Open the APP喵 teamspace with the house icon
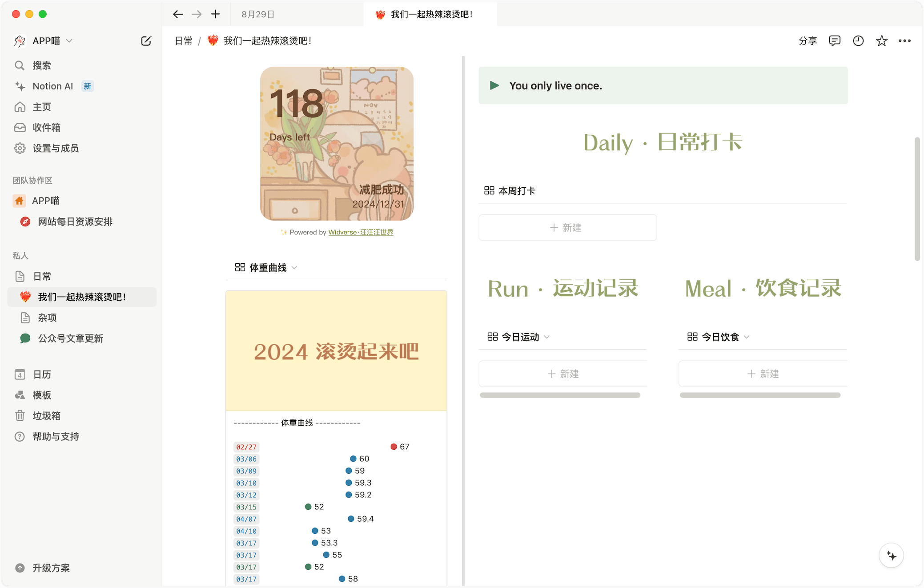The width and height of the screenshot is (924, 588). pyautogui.click(x=44, y=201)
